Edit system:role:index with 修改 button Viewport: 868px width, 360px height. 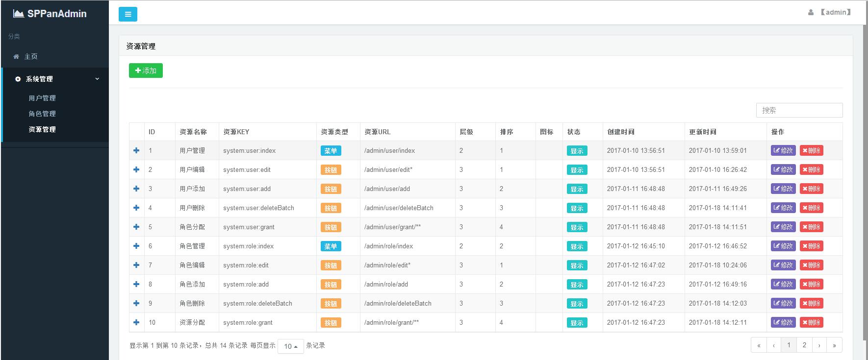click(x=783, y=246)
